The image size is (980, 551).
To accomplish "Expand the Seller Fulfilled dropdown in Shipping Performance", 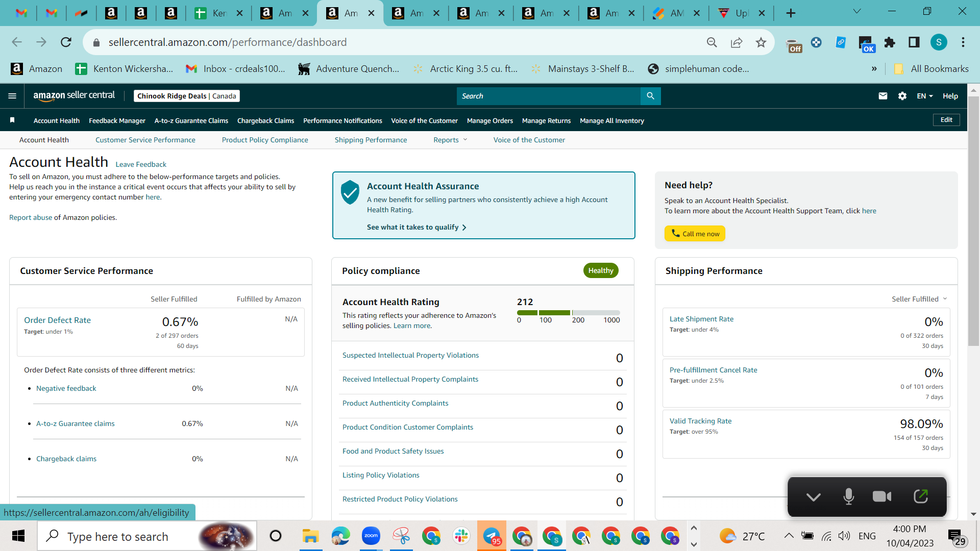I will click(x=919, y=299).
